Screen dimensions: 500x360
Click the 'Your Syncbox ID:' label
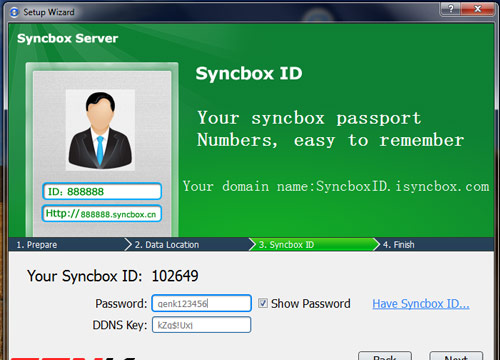click(85, 276)
